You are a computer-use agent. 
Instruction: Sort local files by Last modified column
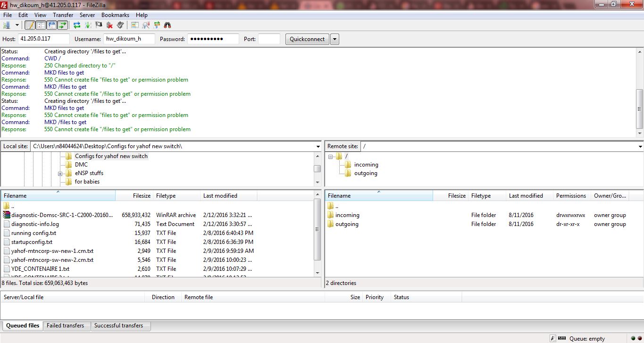[x=228, y=196]
